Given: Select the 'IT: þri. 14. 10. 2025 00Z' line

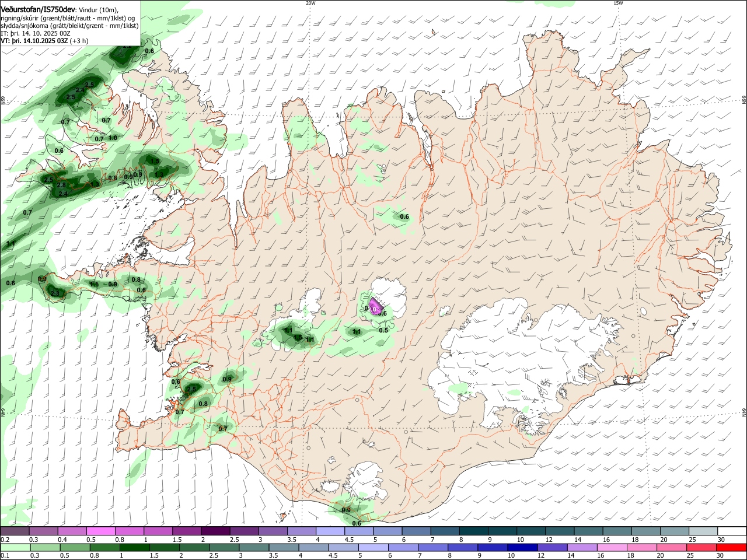Looking at the screenshot, I should (36, 33).
